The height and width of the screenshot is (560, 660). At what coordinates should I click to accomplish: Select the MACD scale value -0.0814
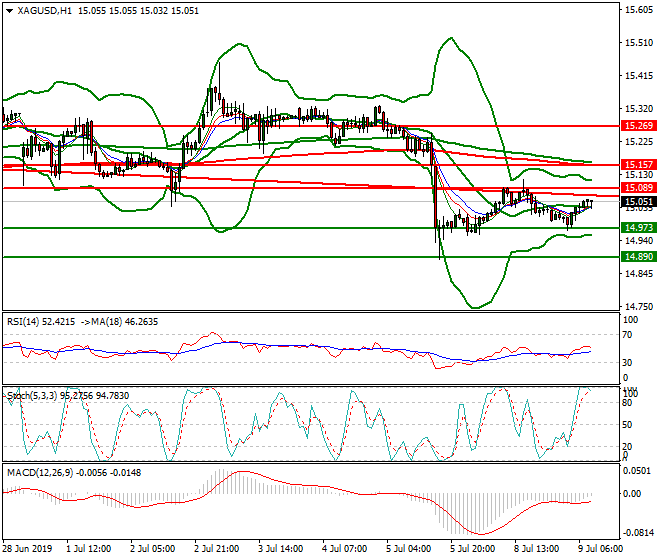[x=638, y=533]
